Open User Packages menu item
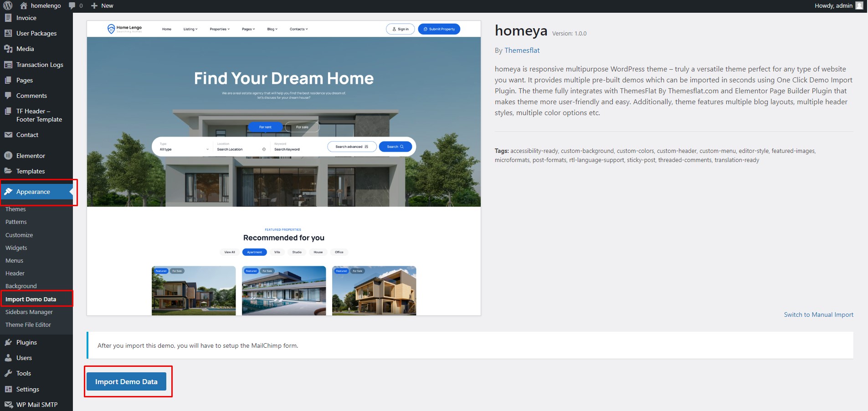Screen dimensions: 868x411 (x=36, y=33)
